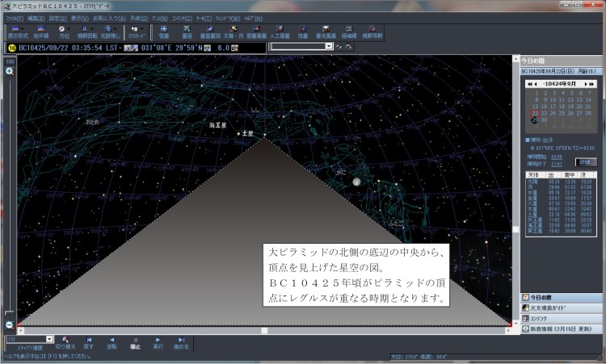The width and height of the screenshot is (606, 364).
Task: Open the ステップ速度 step speed dropdown
Action: (50, 339)
